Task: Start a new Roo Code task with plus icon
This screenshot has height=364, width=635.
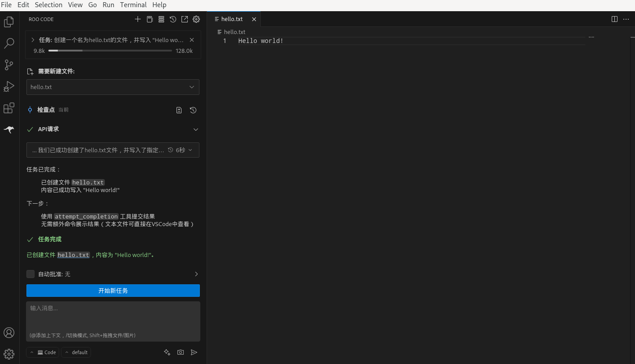Action: pyautogui.click(x=138, y=19)
